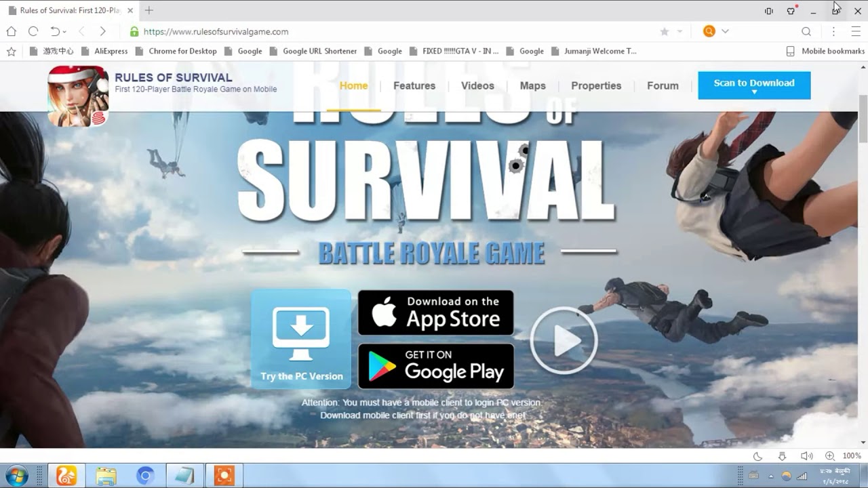
Task: Open the orange screen recorder taskbar icon
Action: [x=224, y=476]
